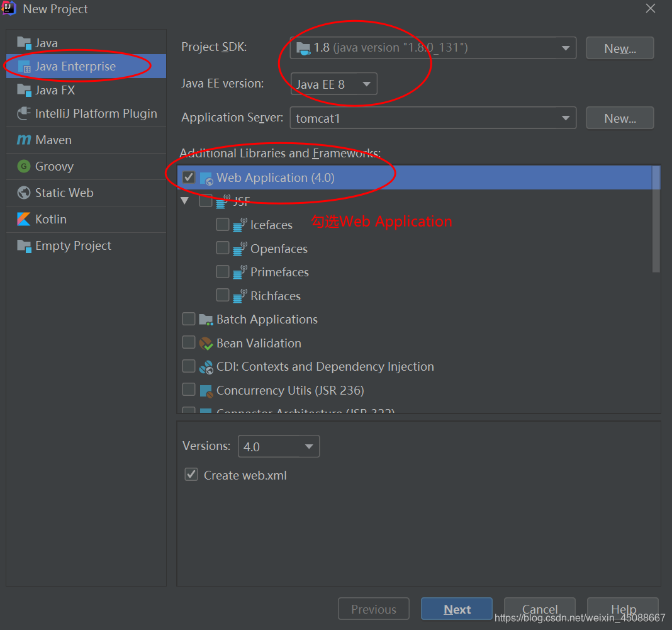Click the Static Web globe icon

pyautogui.click(x=24, y=193)
